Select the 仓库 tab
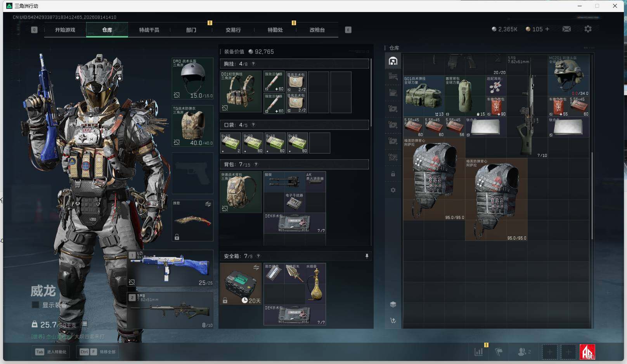This screenshot has height=364, width=627. 107,30
